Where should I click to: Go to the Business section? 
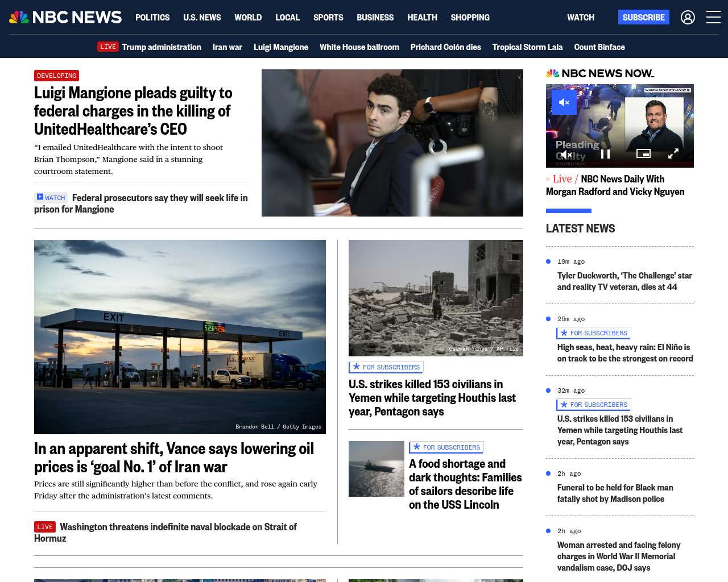375,18
